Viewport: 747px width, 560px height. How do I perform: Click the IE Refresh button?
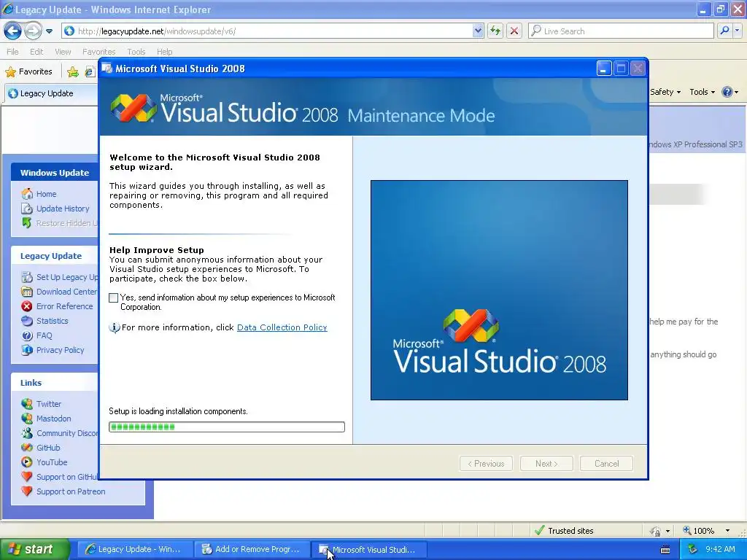click(x=495, y=31)
